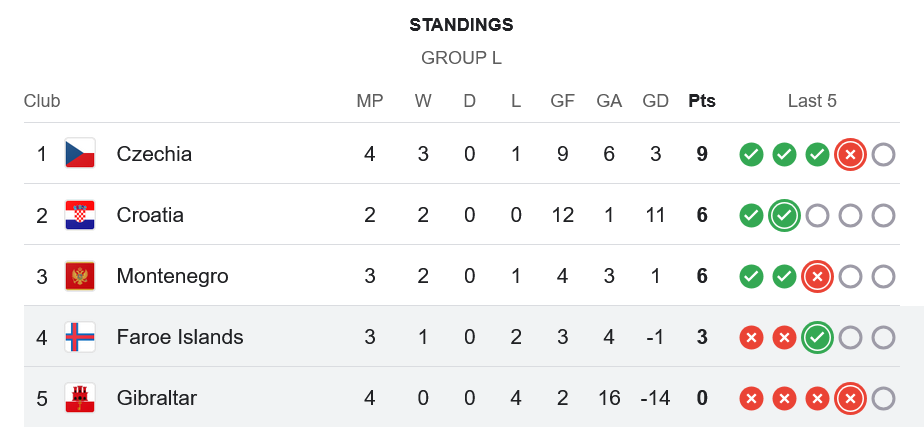Click the Pts column header
This screenshot has height=445, width=924.
[702, 101]
